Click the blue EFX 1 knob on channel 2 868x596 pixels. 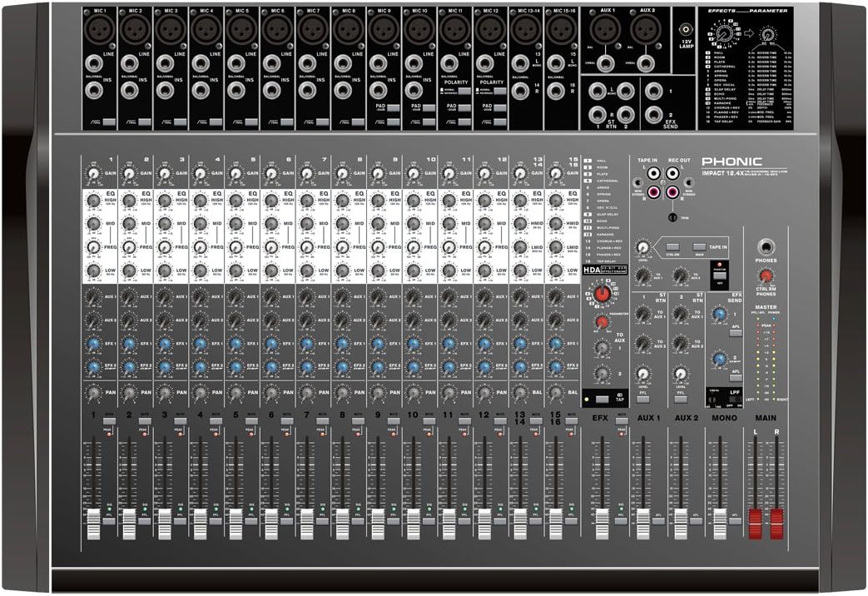(131, 341)
